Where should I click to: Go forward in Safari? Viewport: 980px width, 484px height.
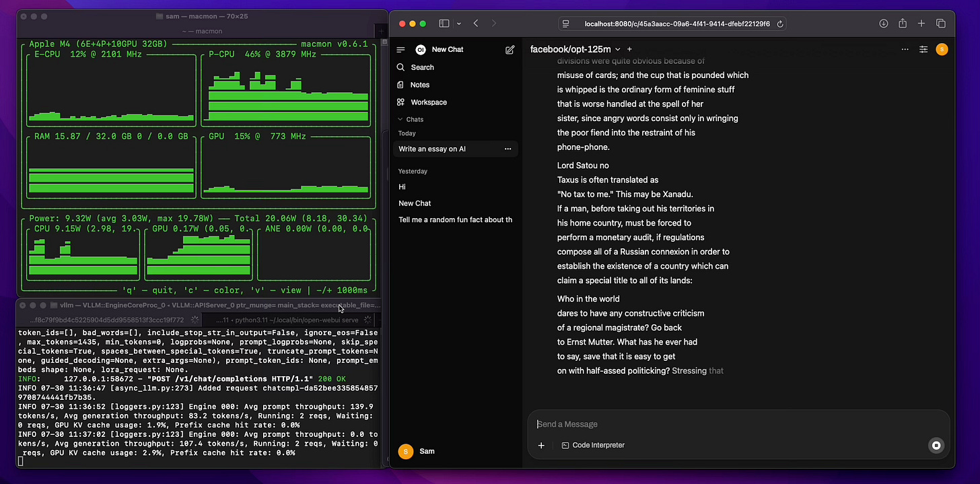pyautogui.click(x=494, y=24)
